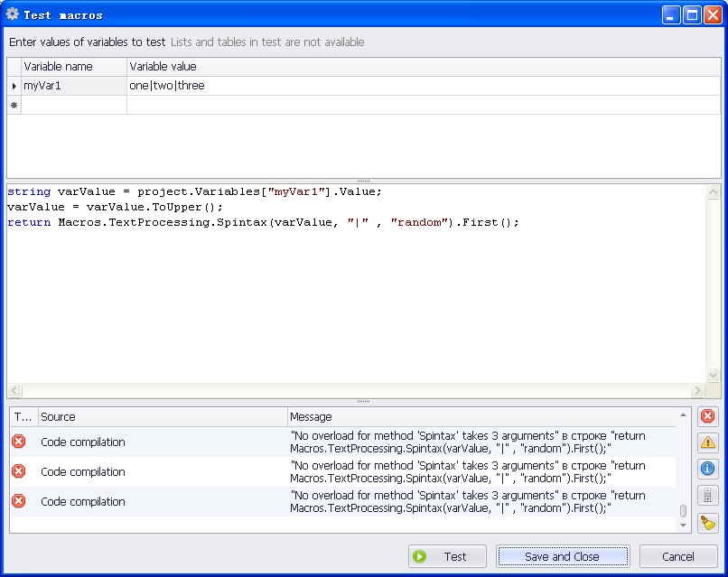The width and height of the screenshot is (728, 577).
Task: Sort by the Variable value column header
Action: point(424,67)
